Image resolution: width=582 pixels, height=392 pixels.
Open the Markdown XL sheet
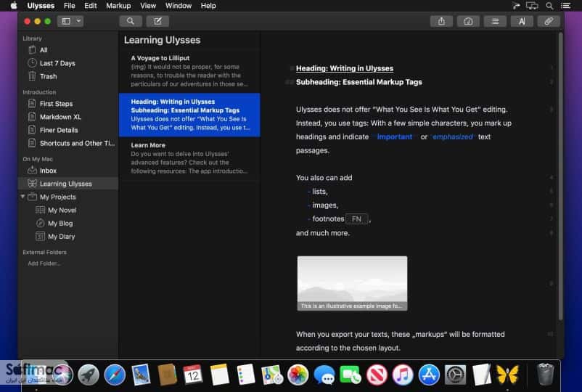coord(68,117)
